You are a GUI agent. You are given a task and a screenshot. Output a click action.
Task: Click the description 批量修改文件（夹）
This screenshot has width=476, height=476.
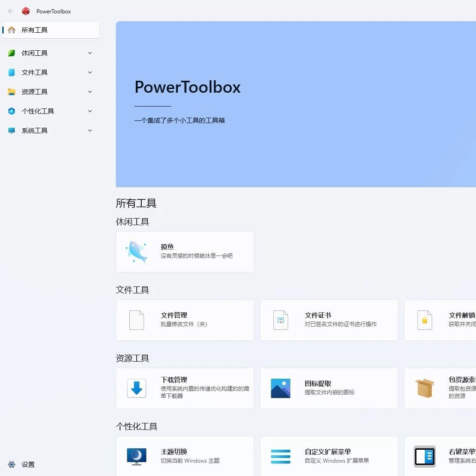(x=184, y=324)
